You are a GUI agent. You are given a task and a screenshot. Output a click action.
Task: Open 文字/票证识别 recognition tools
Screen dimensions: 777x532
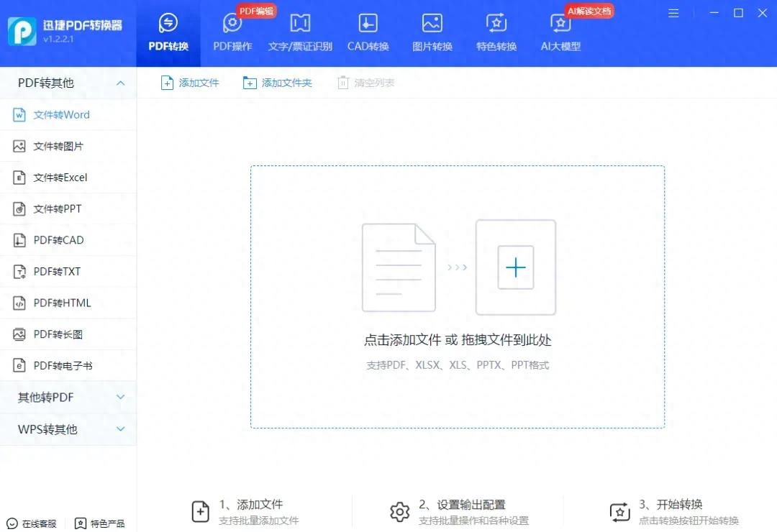click(299, 29)
